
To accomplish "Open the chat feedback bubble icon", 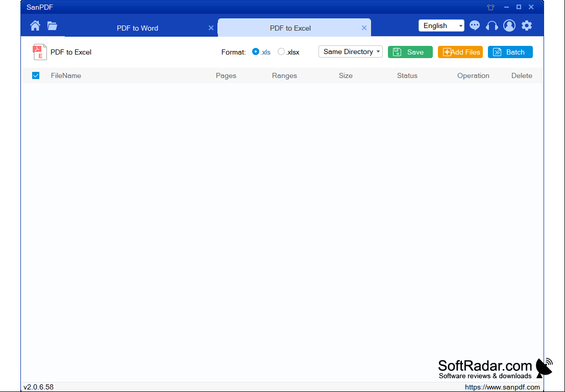I will (x=475, y=25).
